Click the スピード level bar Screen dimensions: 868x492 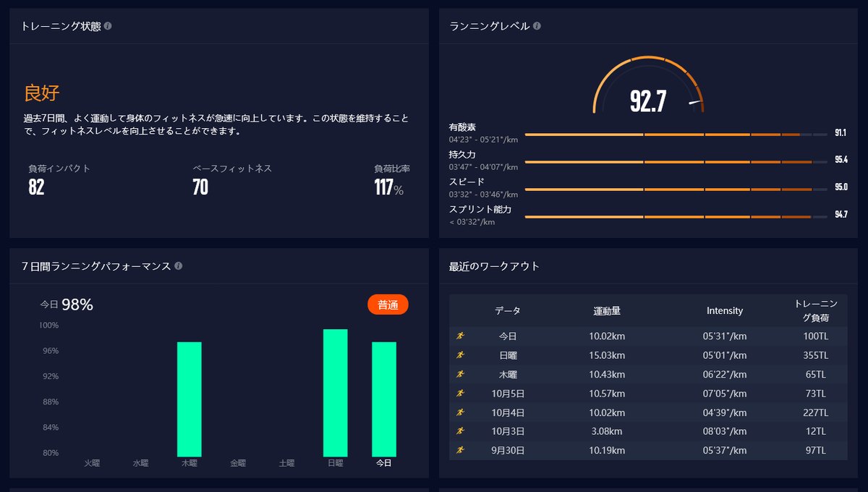point(676,190)
